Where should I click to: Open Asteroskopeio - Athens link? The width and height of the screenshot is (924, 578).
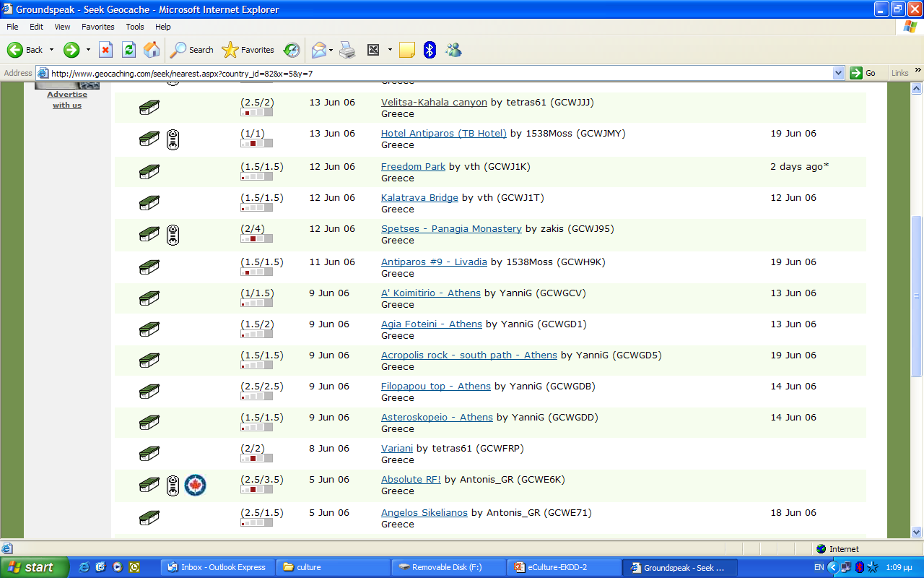click(437, 417)
